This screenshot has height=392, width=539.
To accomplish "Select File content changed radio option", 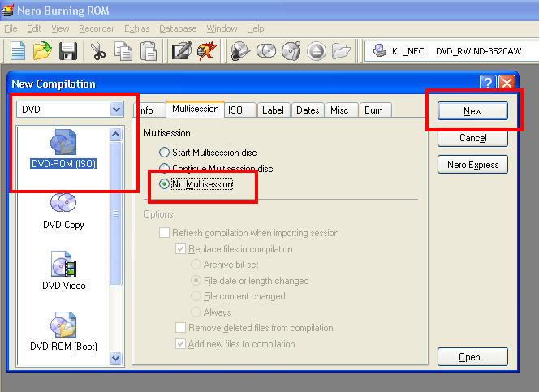I will point(238,296).
